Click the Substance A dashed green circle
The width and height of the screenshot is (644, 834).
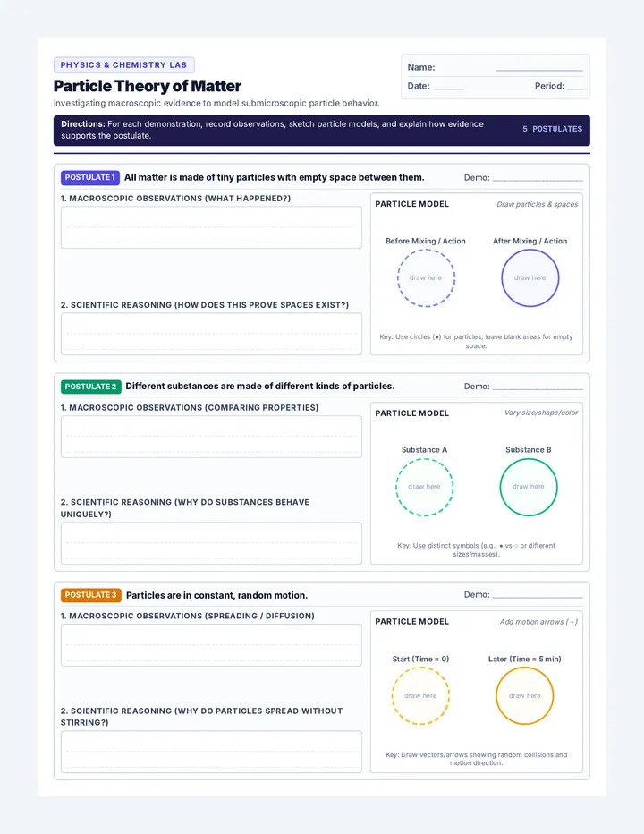pos(424,487)
